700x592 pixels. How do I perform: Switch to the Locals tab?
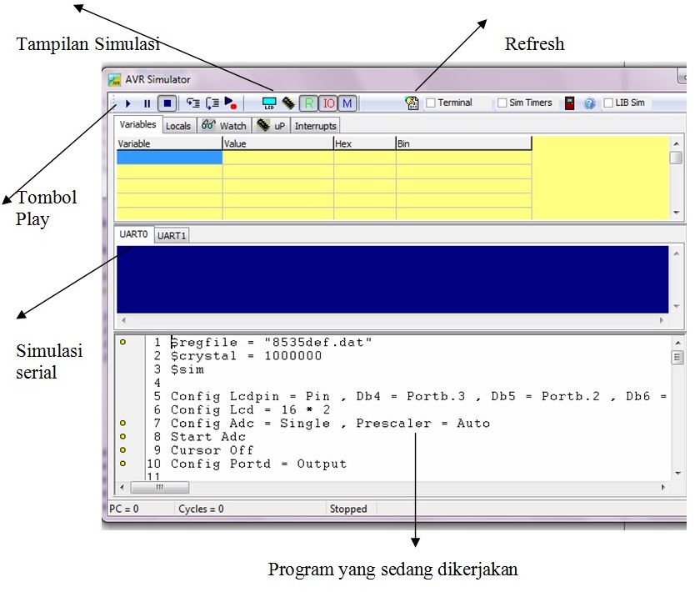click(x=177, y=125)
